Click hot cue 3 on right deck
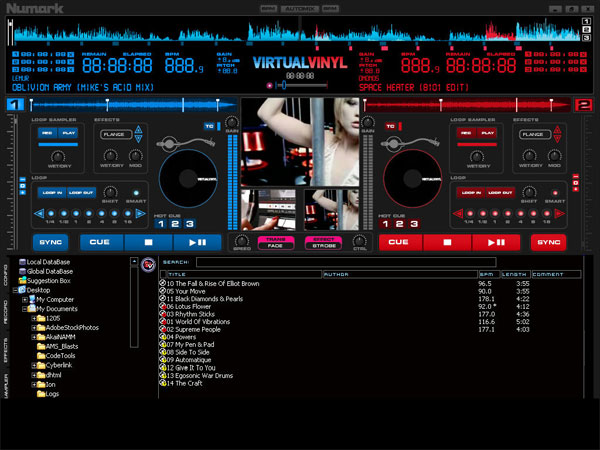 [x=413, y=224]
